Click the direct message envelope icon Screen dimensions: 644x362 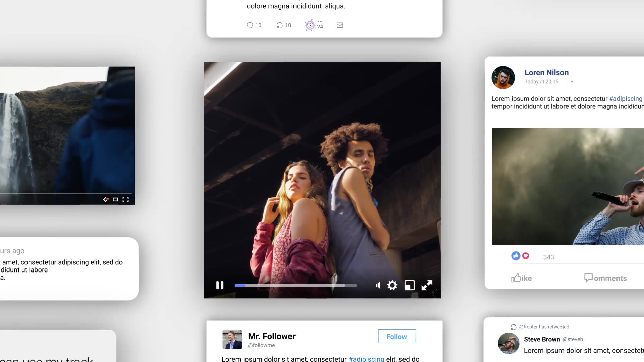(x=340, y=25)
